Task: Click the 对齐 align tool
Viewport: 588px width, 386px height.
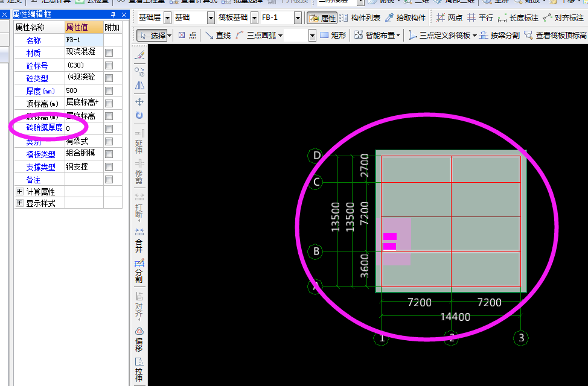Action: pos(139,305)
